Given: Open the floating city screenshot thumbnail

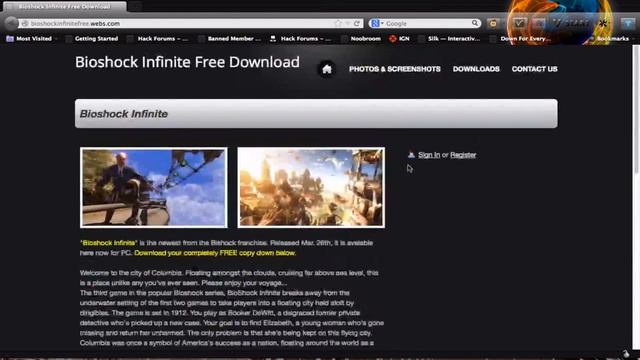Looking at the screenshot, I should pos(311,187).
